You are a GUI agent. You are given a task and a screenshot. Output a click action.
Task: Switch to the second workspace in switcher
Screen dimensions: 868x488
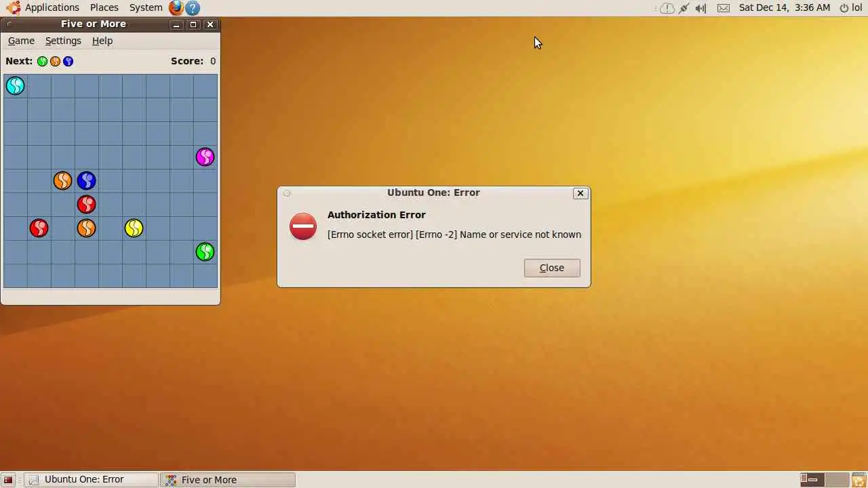click(x=837, y=480)
